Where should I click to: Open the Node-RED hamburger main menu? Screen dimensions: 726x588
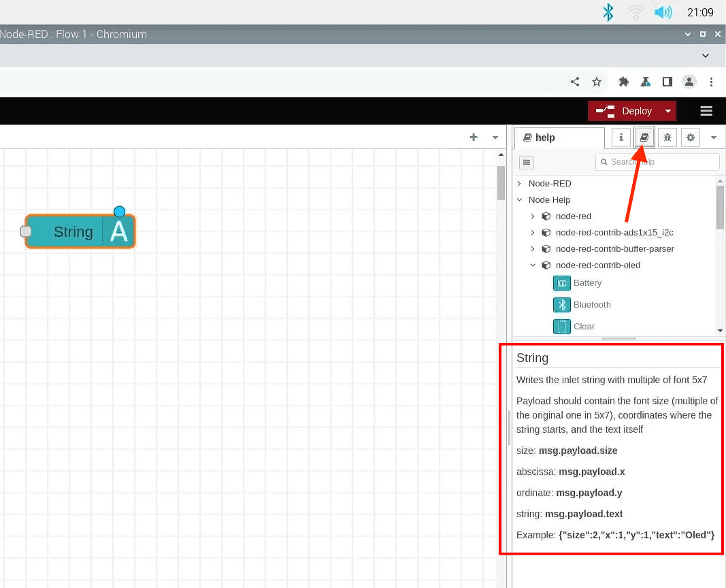tap(706, 111)
